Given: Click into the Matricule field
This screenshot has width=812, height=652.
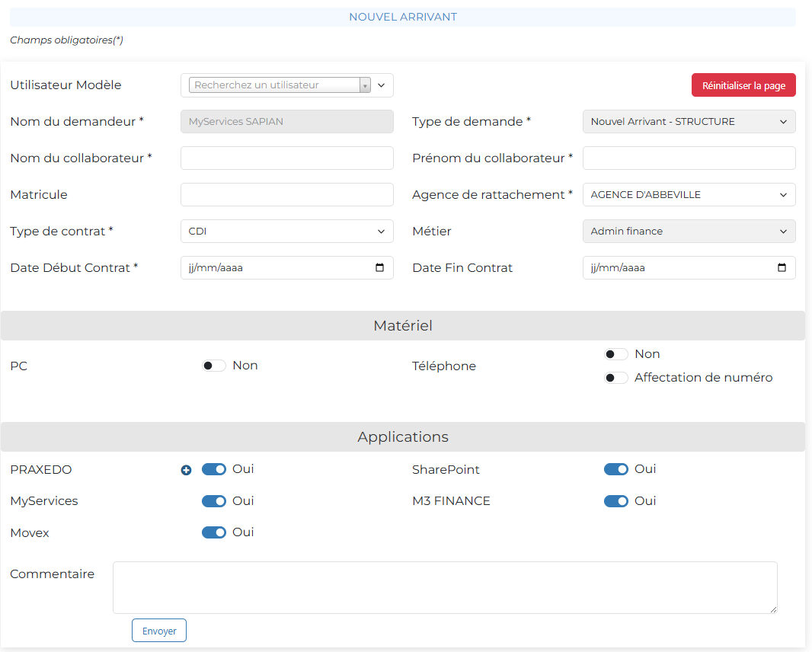Looking at the screenshot, I should 287,195.
